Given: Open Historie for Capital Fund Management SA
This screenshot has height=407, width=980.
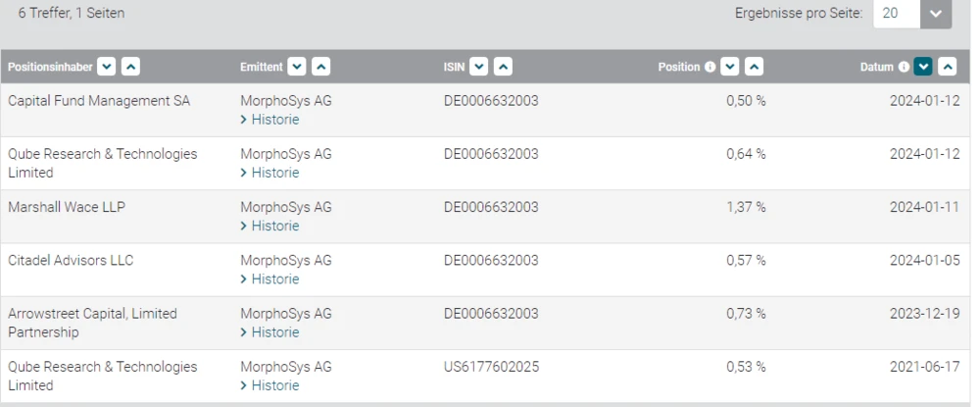Looking at the screenshot, I should (274, 120).
